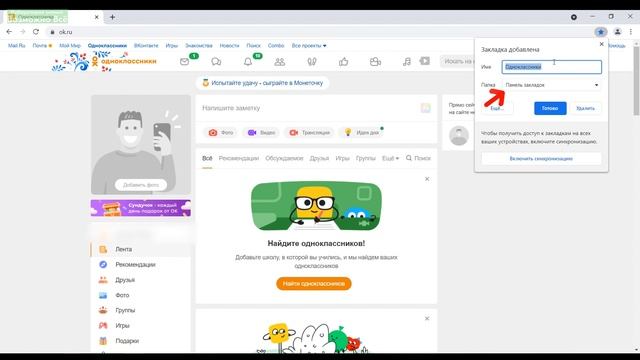Screen dimensions: 640x360
Task: Click the profile avatar placeholder image
Action: coord(141,145)
